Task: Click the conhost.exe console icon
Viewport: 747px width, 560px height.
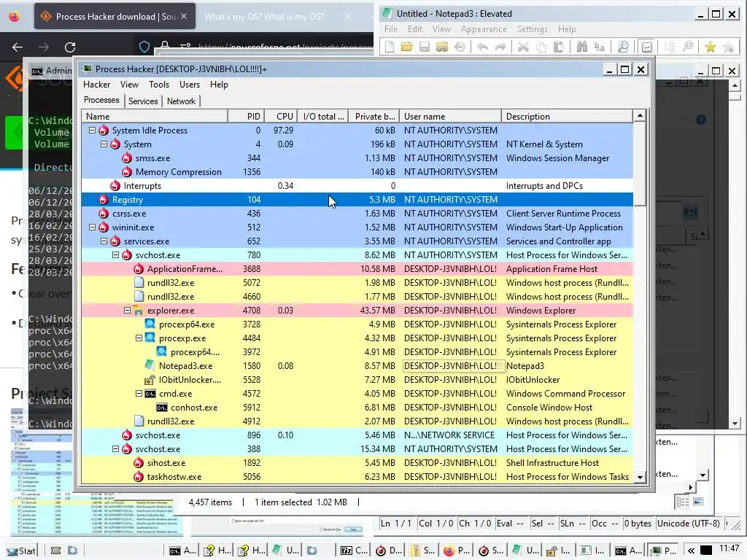Action: 162,408
